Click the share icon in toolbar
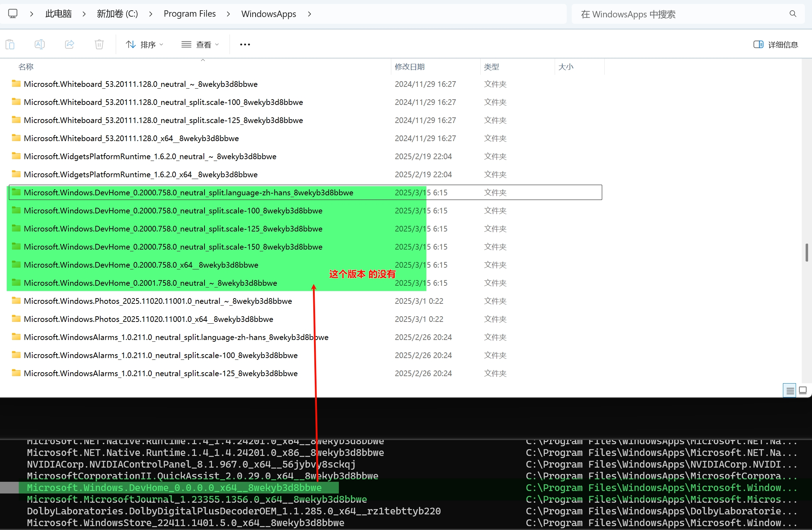The image size is (812, 530). [x=69, y=44]
